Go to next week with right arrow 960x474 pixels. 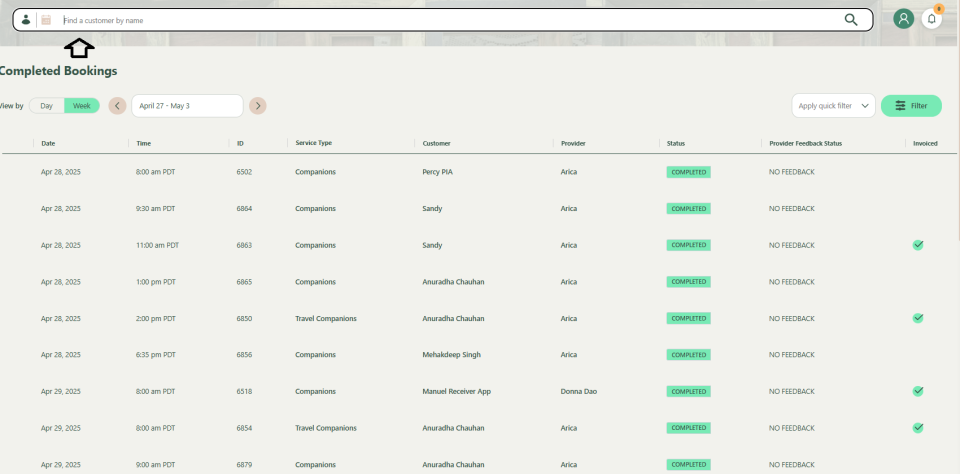tap(258, 106)
